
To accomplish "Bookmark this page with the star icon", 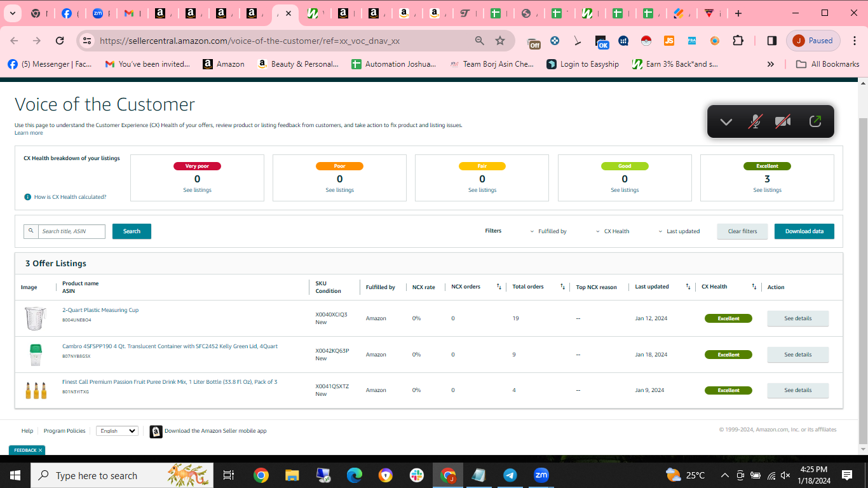I will click(500, 41).
